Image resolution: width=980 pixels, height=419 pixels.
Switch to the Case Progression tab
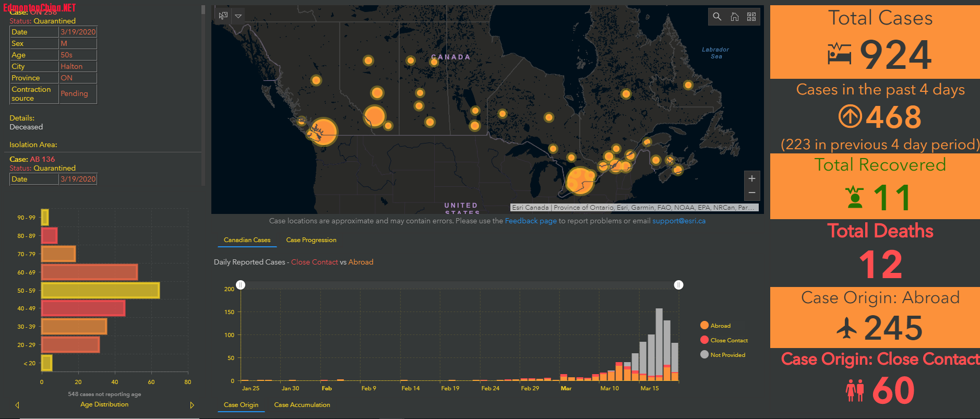311,240
